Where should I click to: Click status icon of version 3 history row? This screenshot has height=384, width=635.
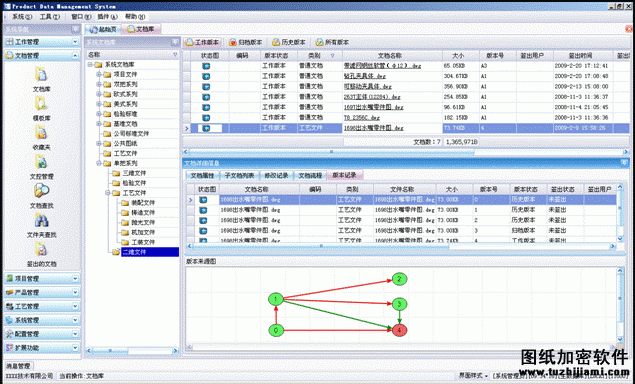coord(203,230)
